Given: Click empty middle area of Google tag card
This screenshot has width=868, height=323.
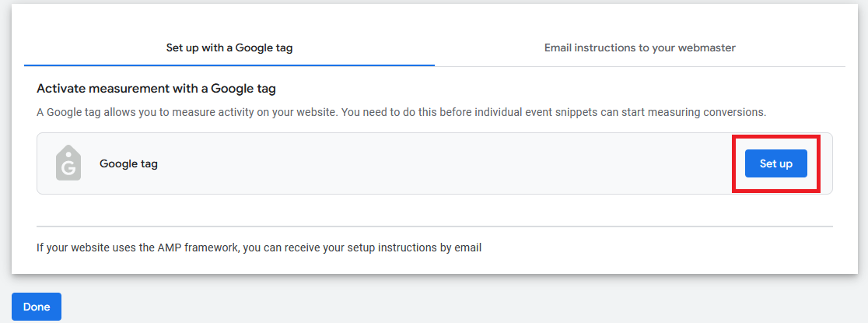Looking at the screenshot, I should point(436,163).
